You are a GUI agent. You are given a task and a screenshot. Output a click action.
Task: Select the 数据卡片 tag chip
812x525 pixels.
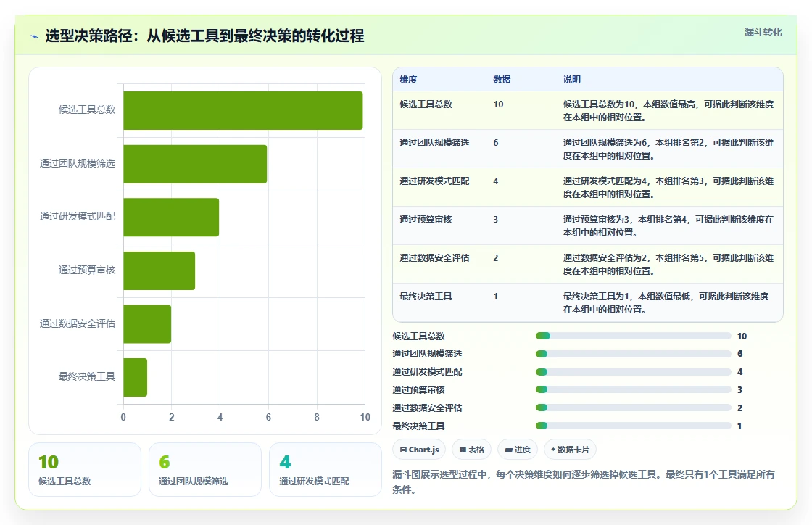[x=570, y=450]
